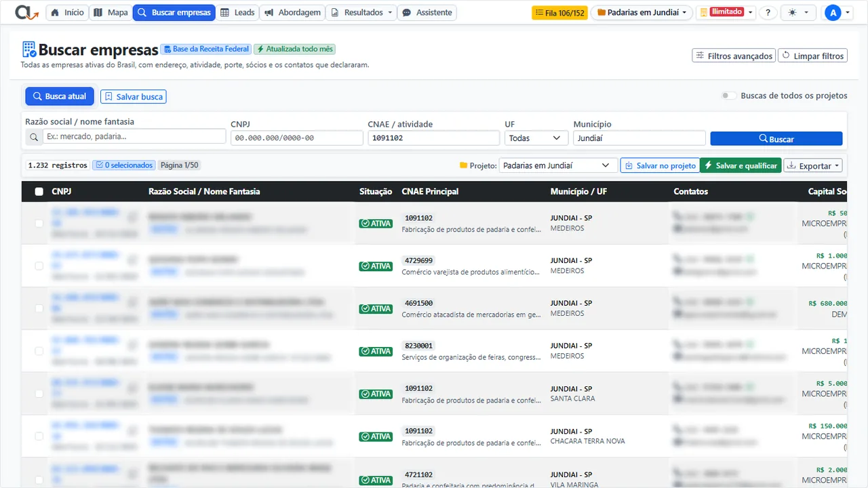Viewport: 868px width, 488px height.
Task: Open Filtros avançados
Action: tap(734, 56)
